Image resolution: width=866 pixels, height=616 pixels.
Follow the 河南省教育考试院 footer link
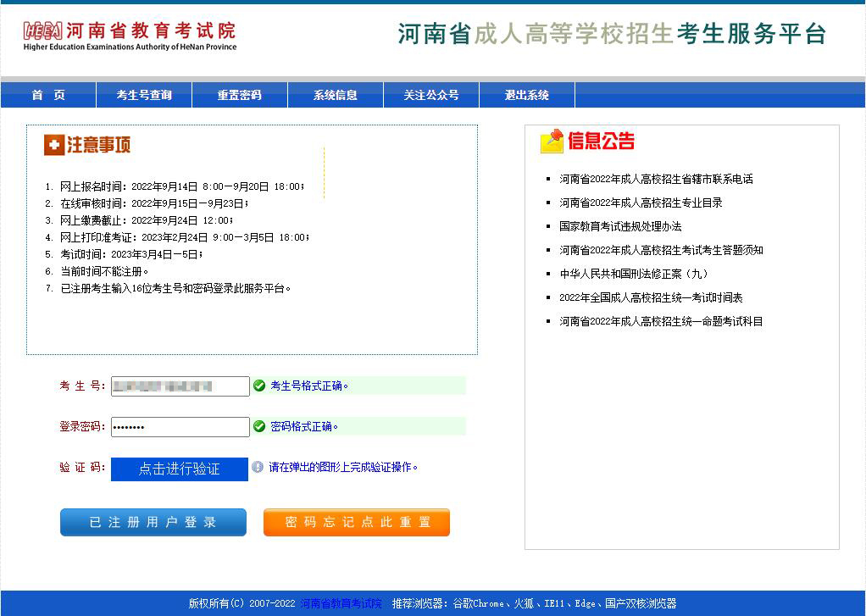(x=341, y=604)
